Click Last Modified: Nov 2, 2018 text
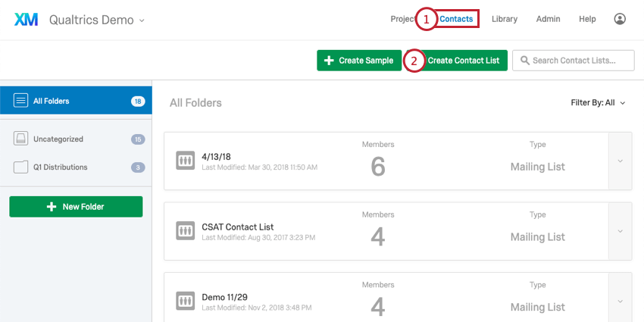644x322 pixels. click(257, 307)
